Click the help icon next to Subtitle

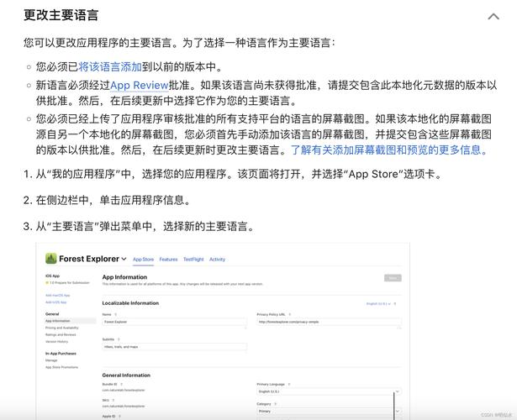[119, 339]
